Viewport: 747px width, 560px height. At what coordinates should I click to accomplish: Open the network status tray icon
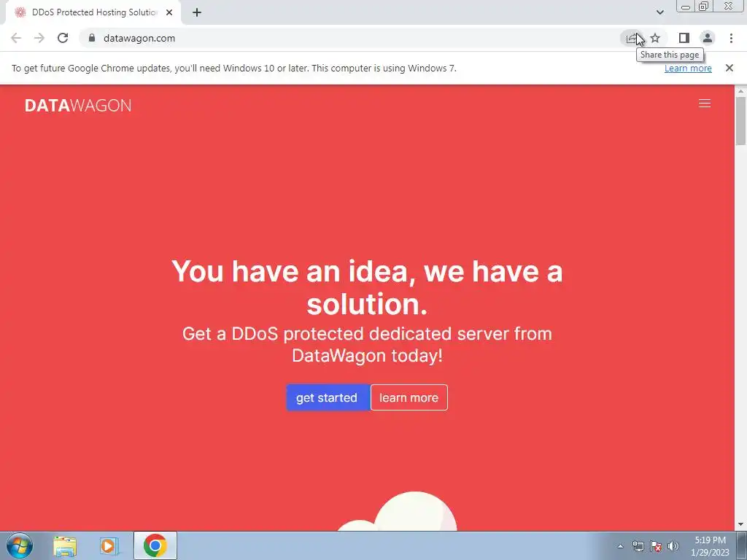[x=638, y=546]
